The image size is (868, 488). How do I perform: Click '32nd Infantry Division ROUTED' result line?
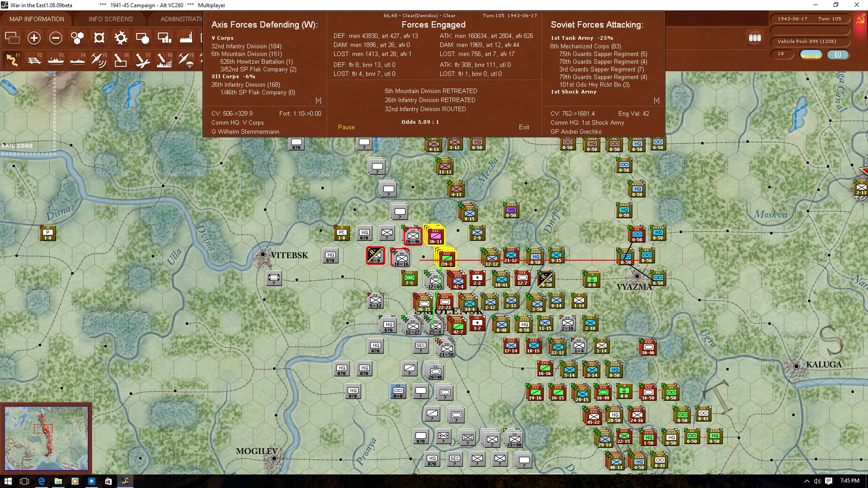tap(425, 109)
